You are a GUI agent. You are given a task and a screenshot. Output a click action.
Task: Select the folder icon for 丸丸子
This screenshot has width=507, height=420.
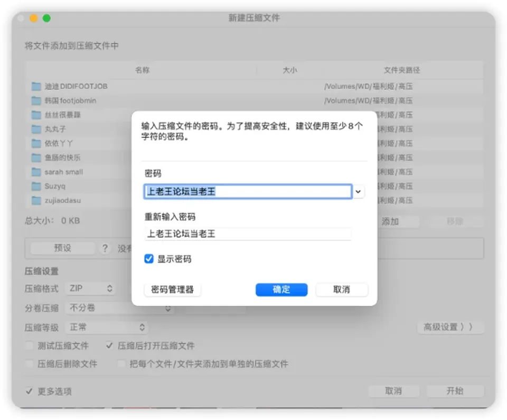click(x=36, y=129)
